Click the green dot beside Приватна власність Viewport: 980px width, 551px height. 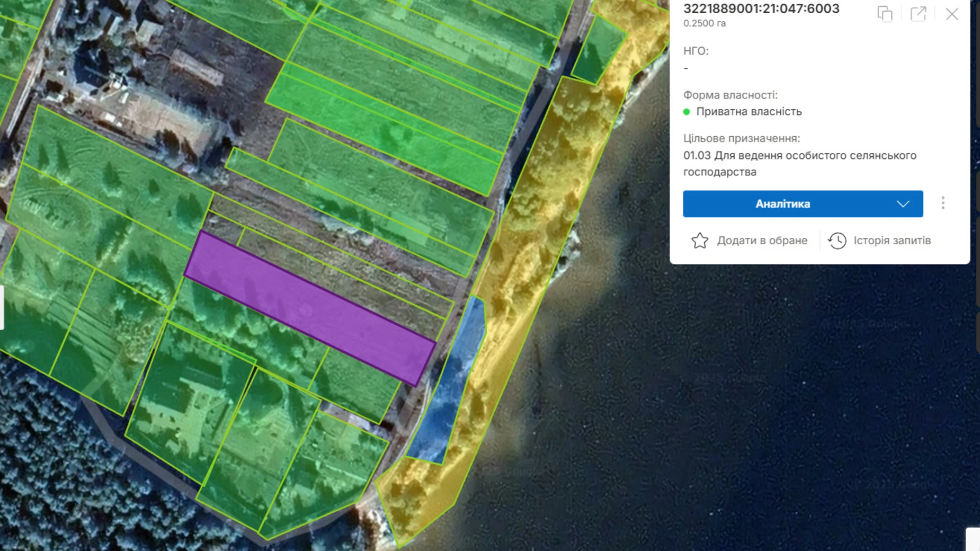[687, 112]
